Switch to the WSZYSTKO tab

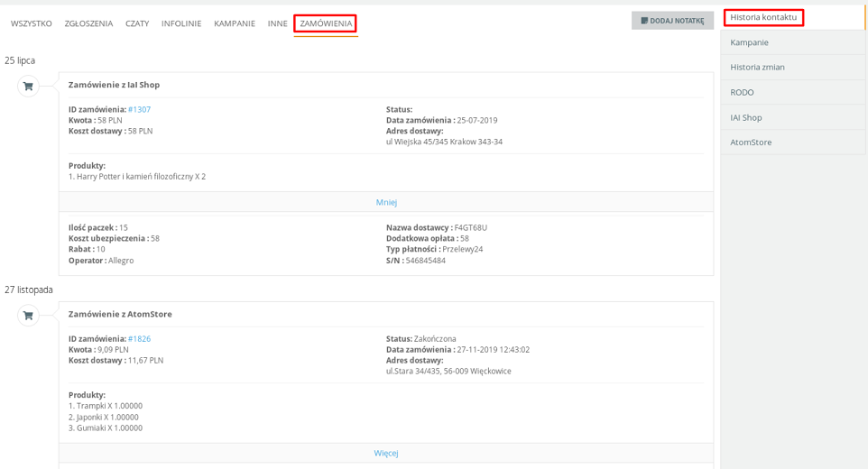32,23
